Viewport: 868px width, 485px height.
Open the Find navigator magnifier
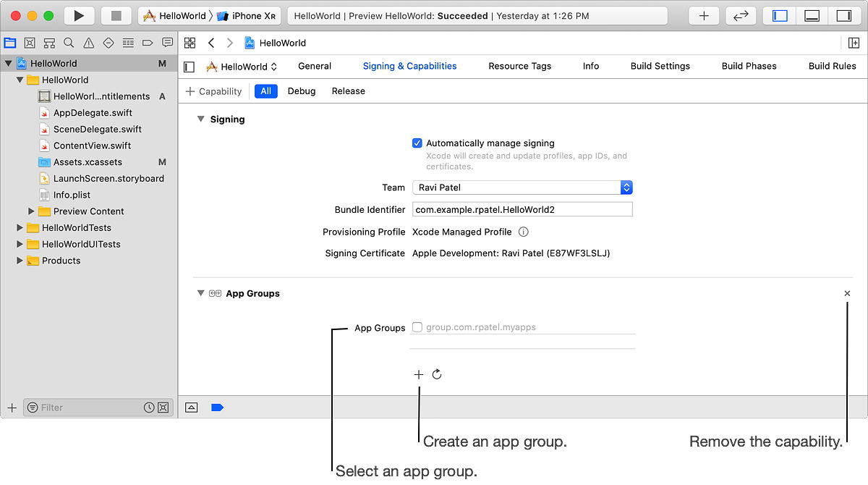(69, 43)
